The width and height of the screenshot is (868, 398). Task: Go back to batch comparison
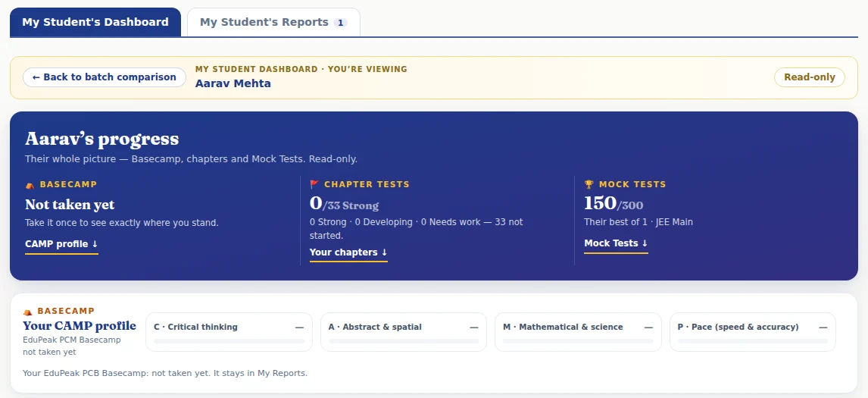pos(104,77)
